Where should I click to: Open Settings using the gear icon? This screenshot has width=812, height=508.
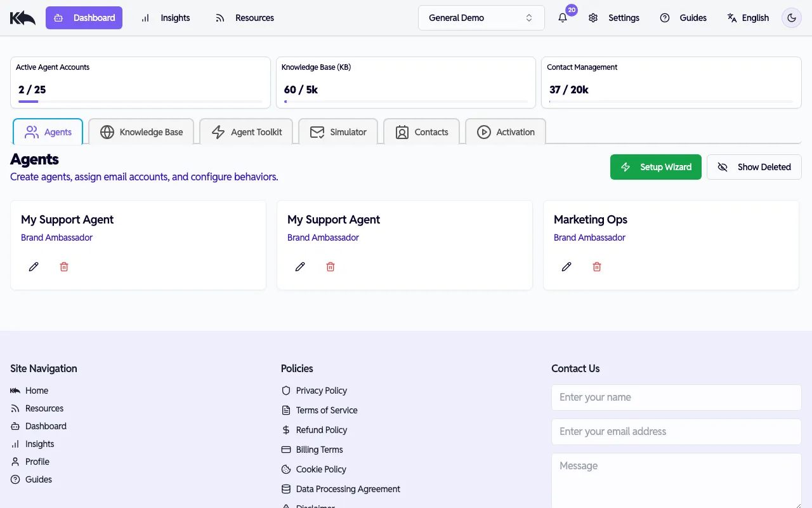tap(593, 18)
